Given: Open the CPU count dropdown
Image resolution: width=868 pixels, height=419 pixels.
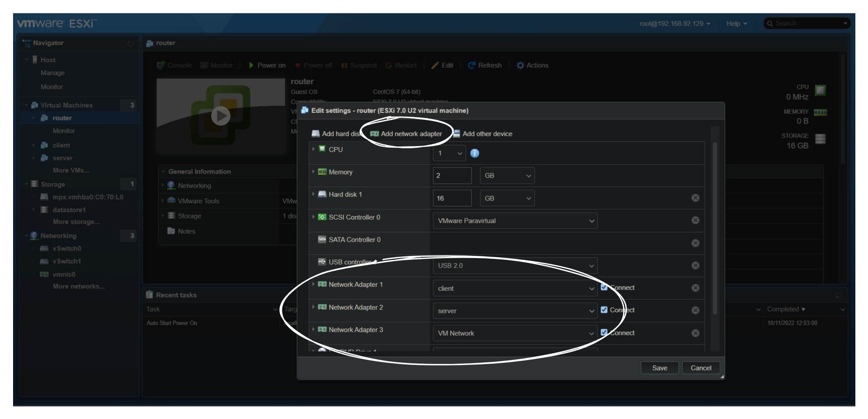Looking at the screenshot, I should [449, 153].
